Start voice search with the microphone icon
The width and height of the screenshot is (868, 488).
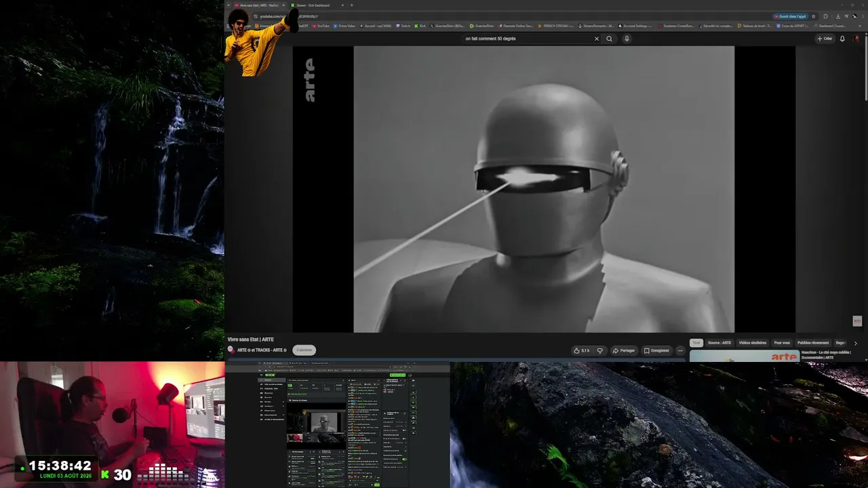click(x=627, y=39)
